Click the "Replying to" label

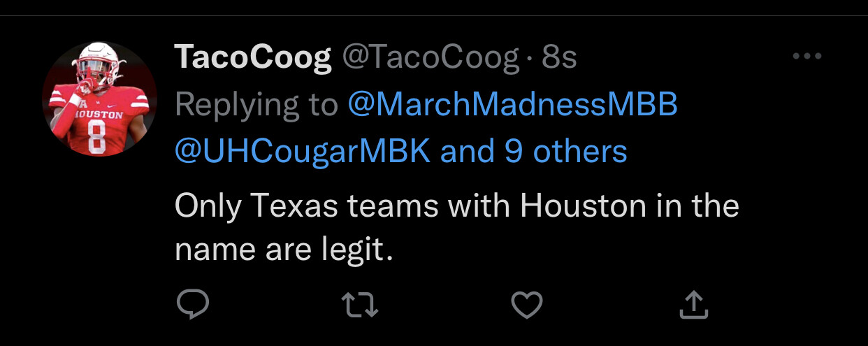256,105
